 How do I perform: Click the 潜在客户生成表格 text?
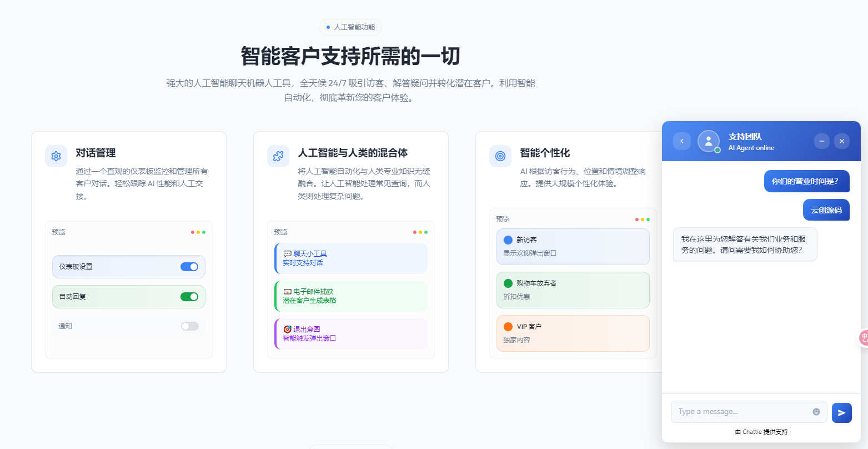[x=309, y=301]
